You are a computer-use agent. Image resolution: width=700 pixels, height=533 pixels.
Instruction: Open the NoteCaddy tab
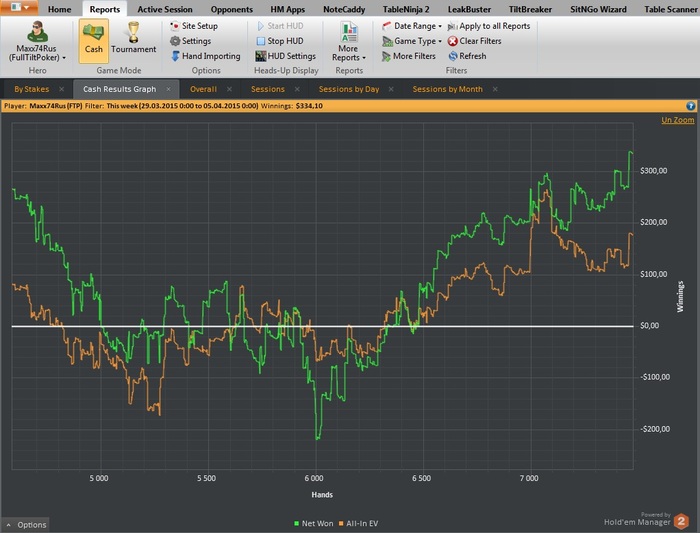pyautogui.click(x=344, y=9)
